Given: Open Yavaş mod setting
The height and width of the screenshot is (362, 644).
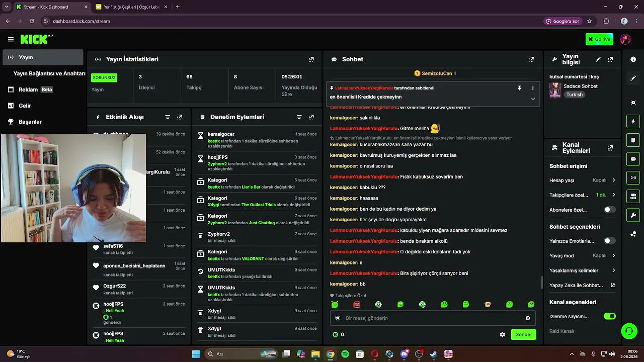Looking at the screenshot, I should tap(583, 255).
